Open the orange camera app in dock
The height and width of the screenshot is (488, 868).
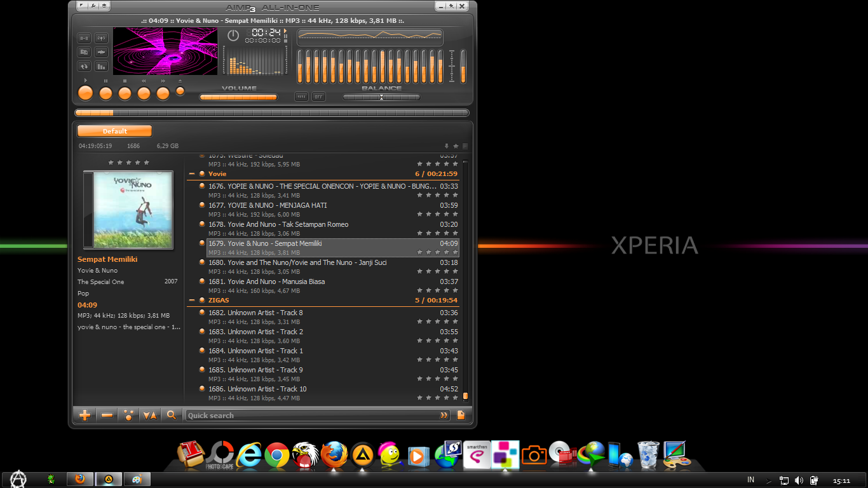(534, 455)
